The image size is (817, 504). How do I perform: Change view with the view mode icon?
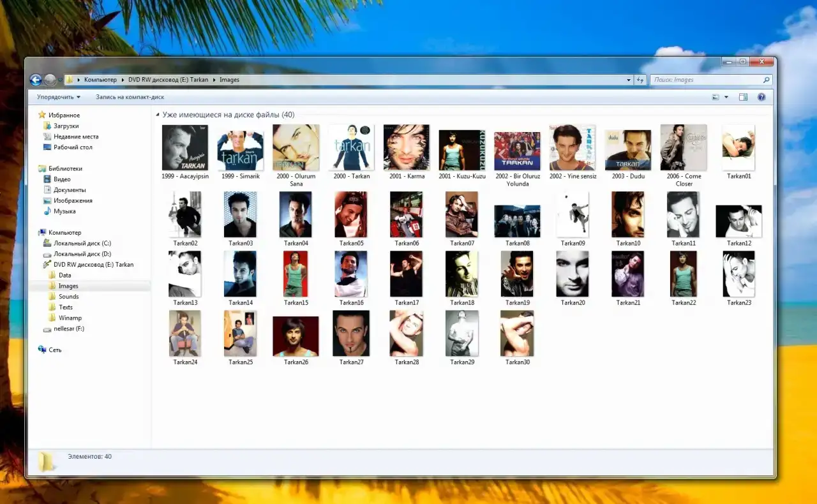point(716,97)
